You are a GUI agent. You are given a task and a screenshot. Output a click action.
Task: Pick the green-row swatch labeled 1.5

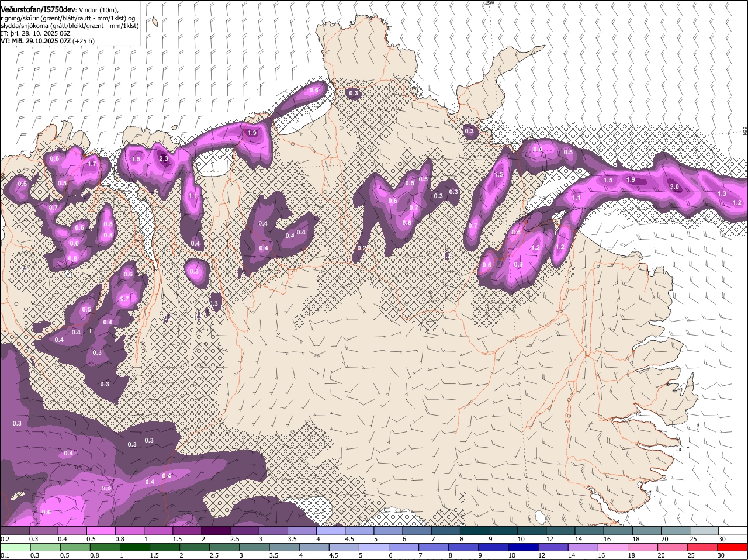coord(165,547)
